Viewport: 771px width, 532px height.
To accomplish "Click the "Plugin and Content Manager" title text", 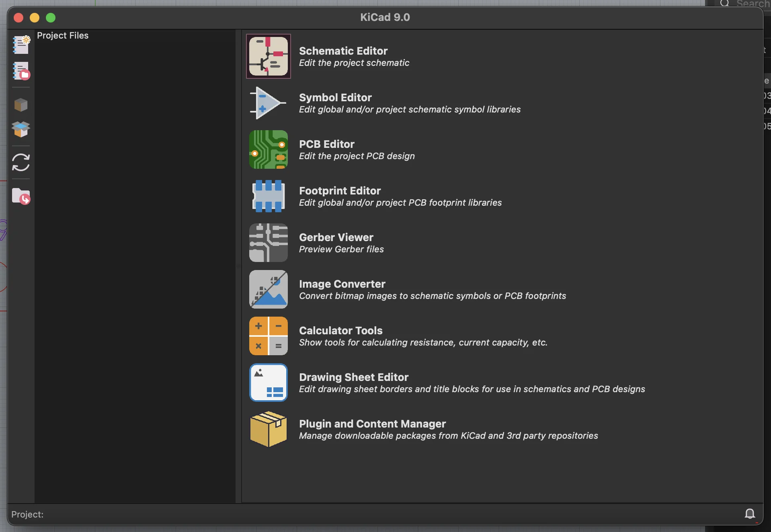I will pyautogui.click(x=373, y=424).
